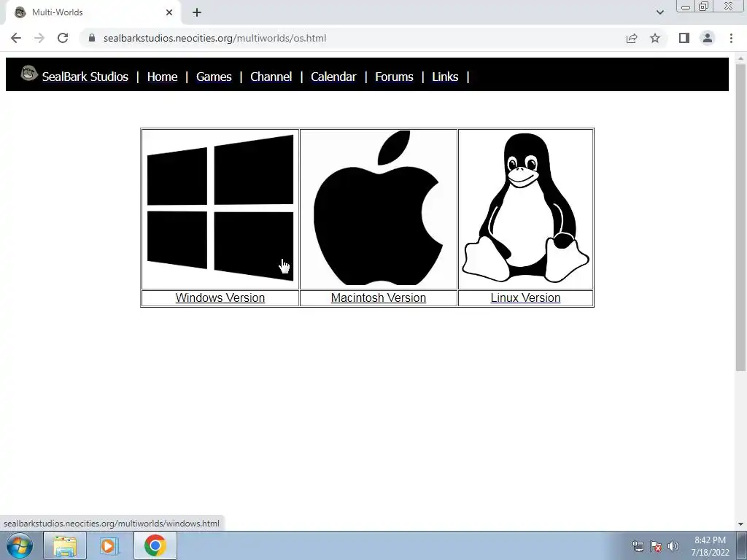747x560 pixels.
Task: Open the volume speaker tray icon
Action: click(673, 546)
